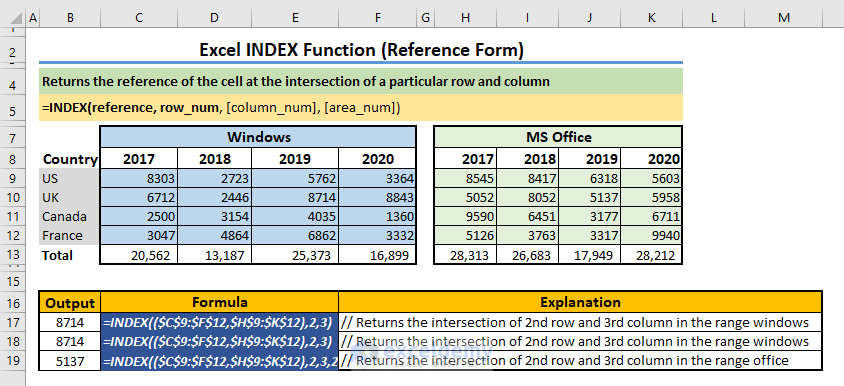Select Windows table cell 8714 in UK row
844x386 pixels.
point(295,198)
